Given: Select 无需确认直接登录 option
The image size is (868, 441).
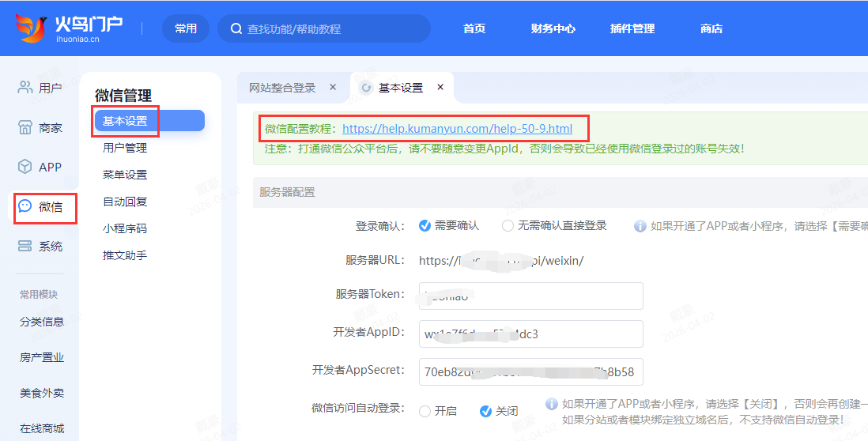Looking at the screenshot, I should [508, 226].
